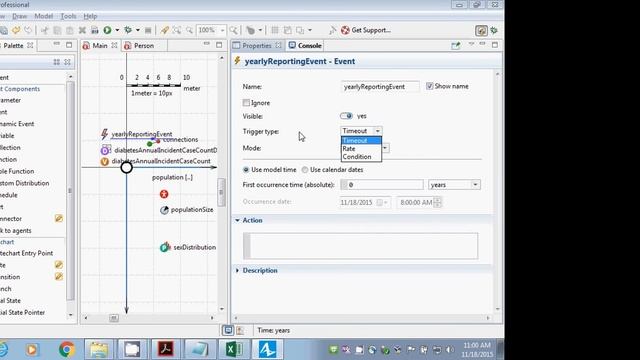Click Adobe Acrobat icon in taskbar
This screenshot has width=640, height=360.
tap(166, 349)
